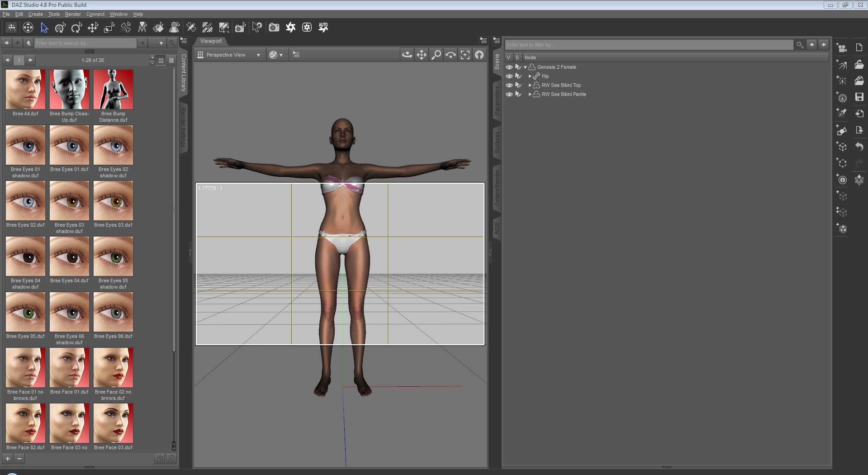The width and height of the screenshot is (868, 475).
Task: Select the Translate tool in toolbar
Action: pos(93,28)
